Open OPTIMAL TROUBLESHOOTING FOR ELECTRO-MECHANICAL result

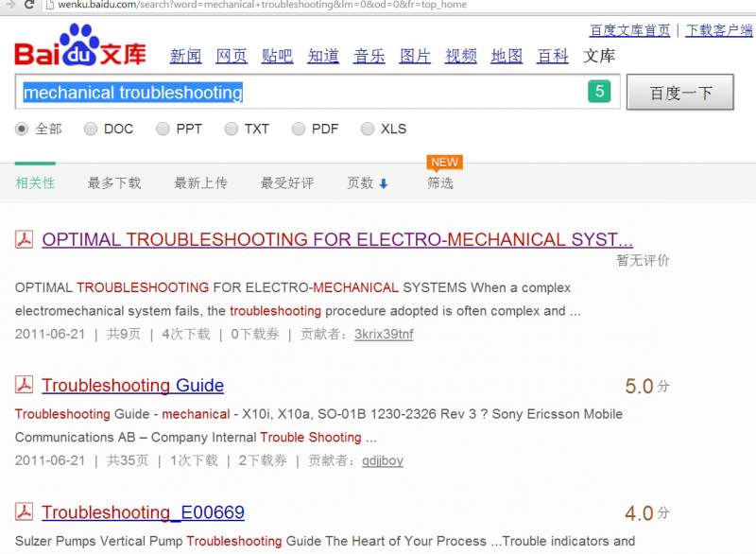(337, 239)
